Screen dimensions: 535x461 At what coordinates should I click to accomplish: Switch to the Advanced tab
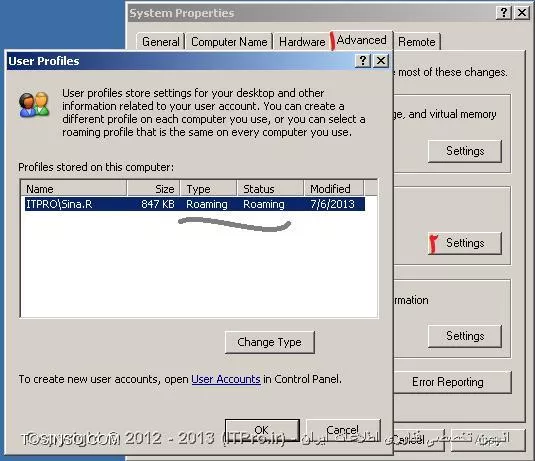tap(361, 40)
